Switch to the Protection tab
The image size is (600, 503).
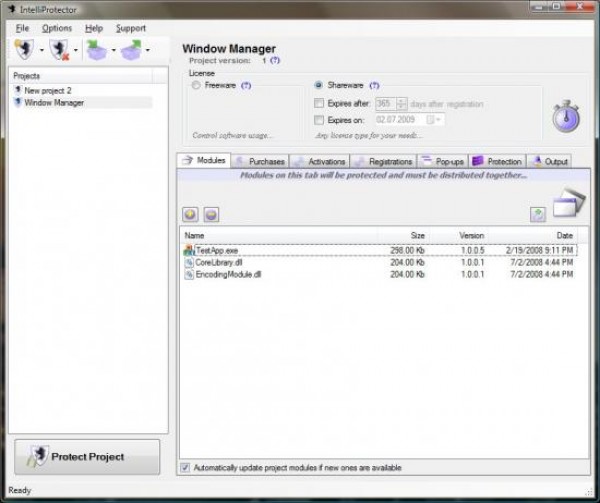point(497,161)
